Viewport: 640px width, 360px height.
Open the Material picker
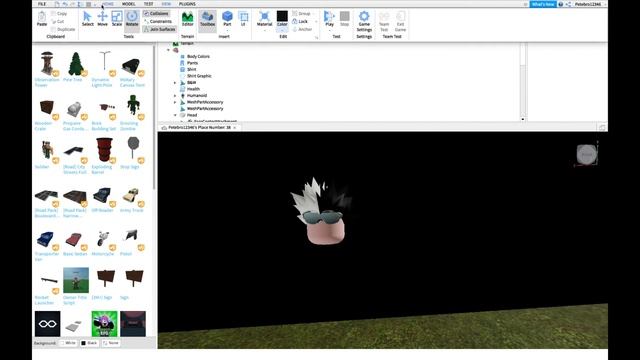pyautogui.click(x=264, y=19)
